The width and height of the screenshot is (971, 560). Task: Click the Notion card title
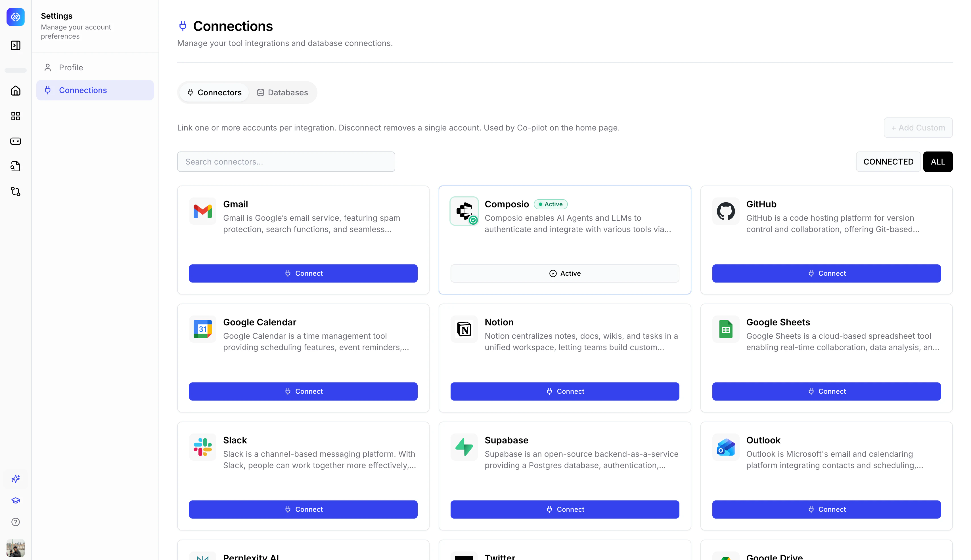pos(499,322)
